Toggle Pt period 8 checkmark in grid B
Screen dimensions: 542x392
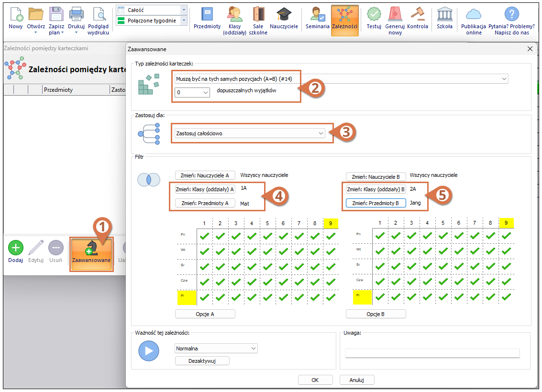point(490,297)
